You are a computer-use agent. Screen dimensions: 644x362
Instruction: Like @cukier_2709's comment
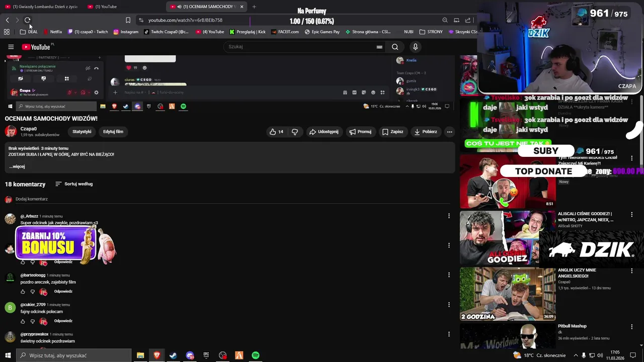click(x=23, y=321)
